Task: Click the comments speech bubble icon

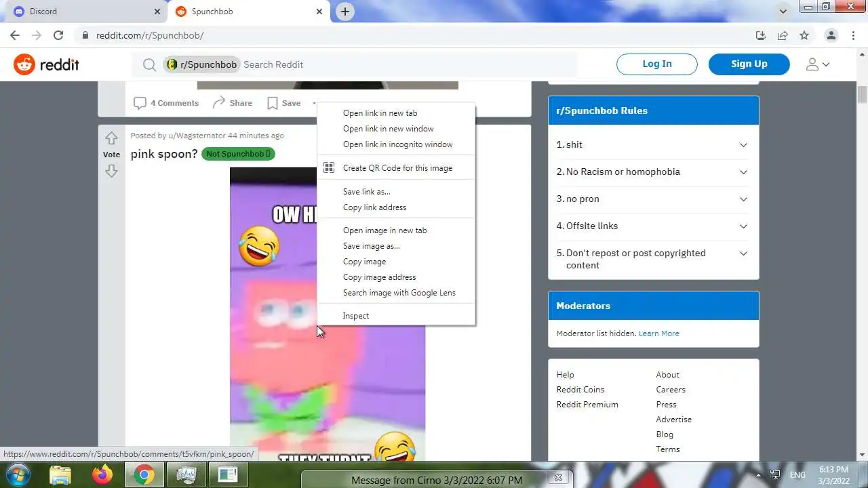Action: point(140,103)
